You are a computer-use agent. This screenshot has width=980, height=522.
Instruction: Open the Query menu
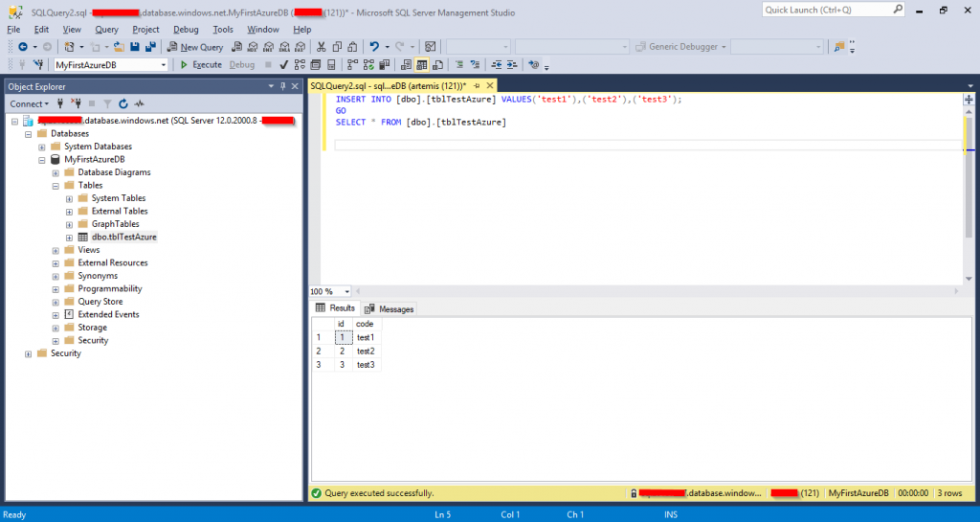106,30
